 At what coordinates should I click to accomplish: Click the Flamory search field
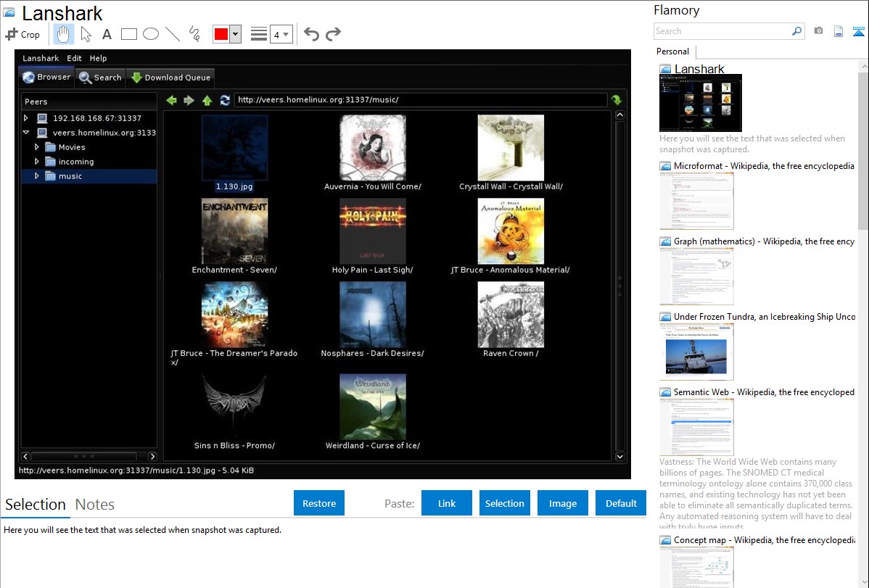722,31
